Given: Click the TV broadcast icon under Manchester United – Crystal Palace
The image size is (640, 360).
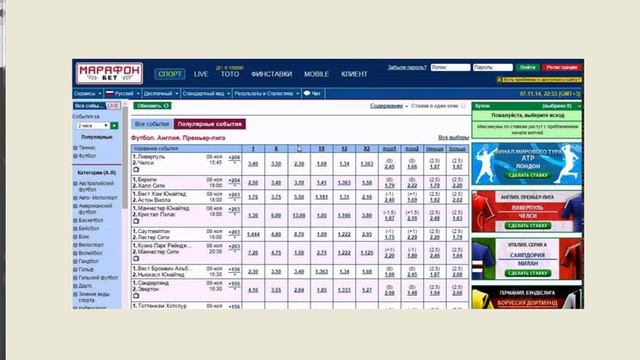Looking at the screenshot, I should click(136, 221).
